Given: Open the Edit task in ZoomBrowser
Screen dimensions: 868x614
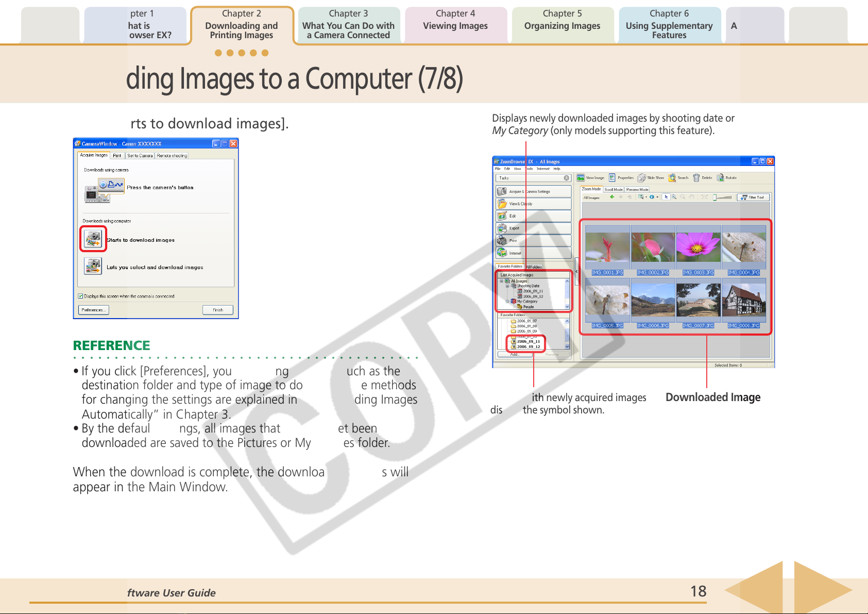Looking at the screenshot, I should pos(534,216).
